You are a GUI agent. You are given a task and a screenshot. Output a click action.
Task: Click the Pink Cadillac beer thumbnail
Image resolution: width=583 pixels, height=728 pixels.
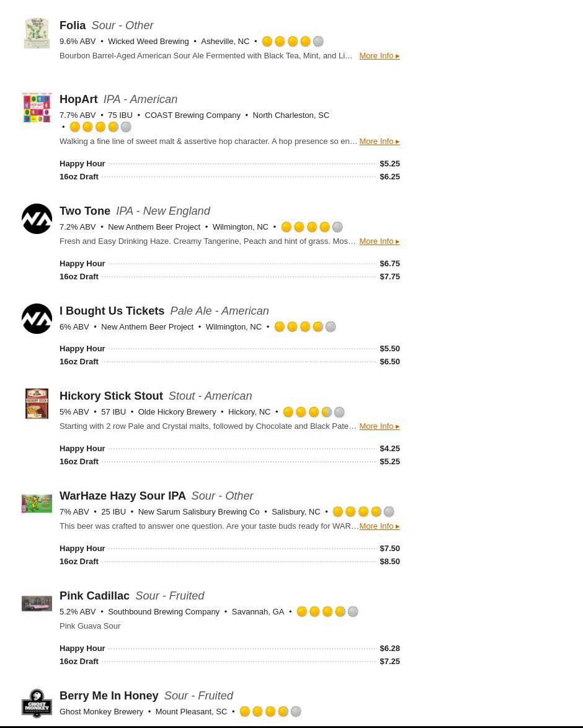(x=37, y=603)
